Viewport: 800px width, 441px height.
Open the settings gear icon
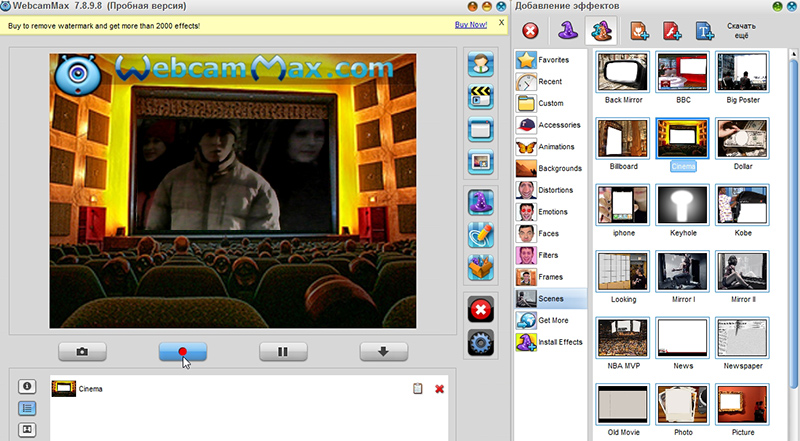click(481, 342)
